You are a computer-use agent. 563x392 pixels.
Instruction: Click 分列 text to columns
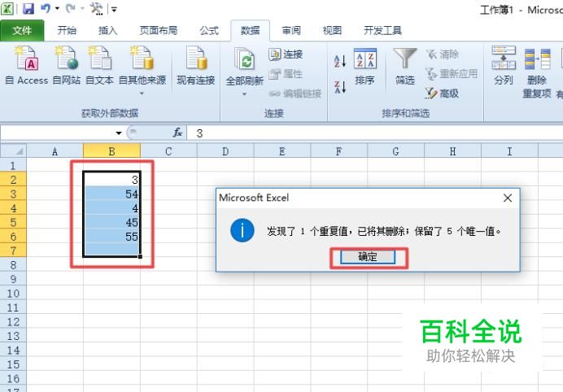(x=504, y=65)
